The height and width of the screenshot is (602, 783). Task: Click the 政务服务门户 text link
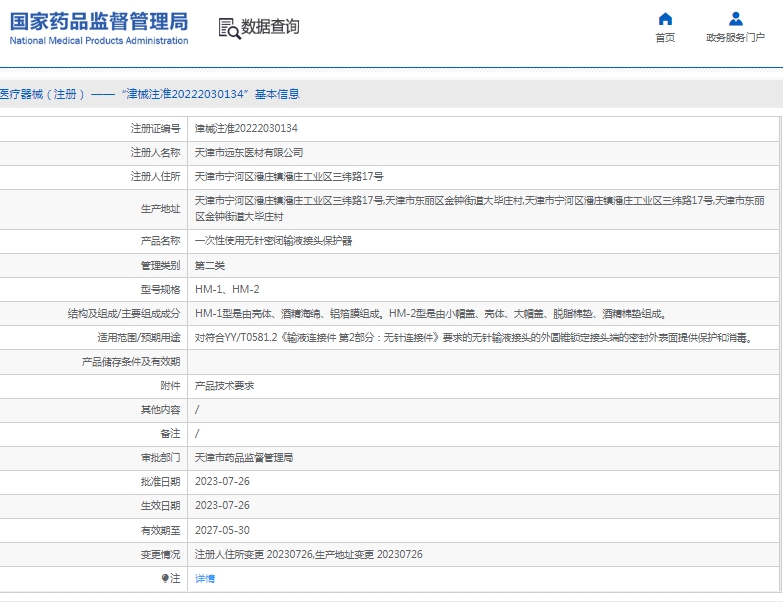click(x=736, y=37)
